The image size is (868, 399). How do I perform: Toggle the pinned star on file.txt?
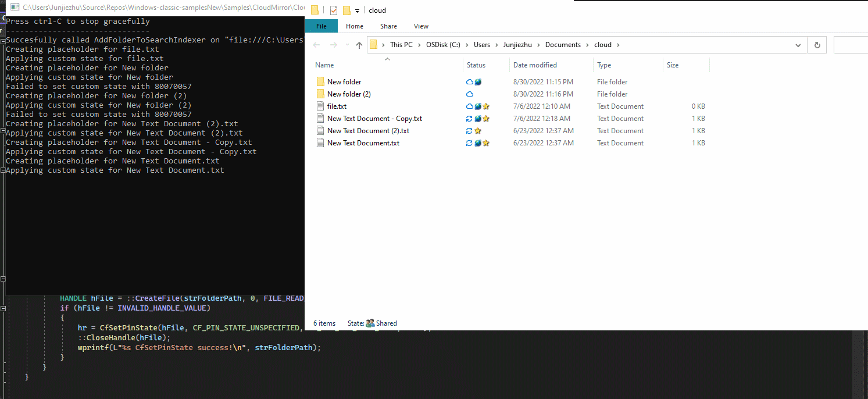[x=487, y=106]
